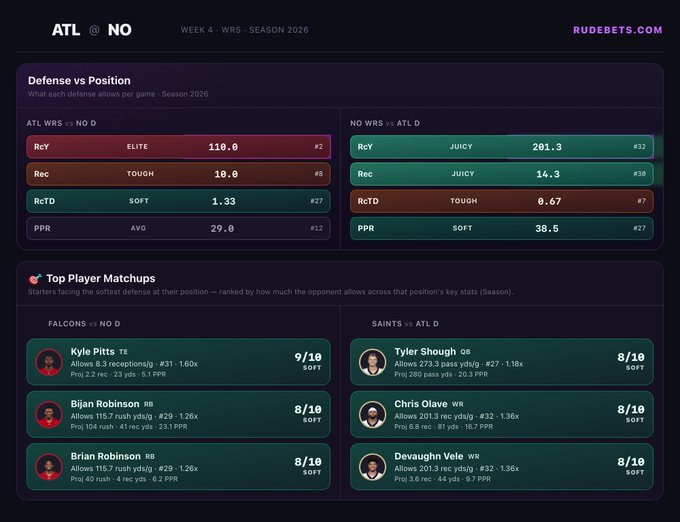Open Devaughn Vele player avatar
Screen dimensions: 680x522
pyautogui.click(x=373, y=467)
